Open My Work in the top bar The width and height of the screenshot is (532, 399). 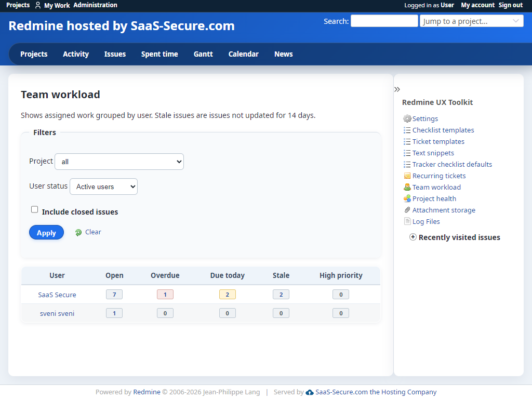coord(57,5)
